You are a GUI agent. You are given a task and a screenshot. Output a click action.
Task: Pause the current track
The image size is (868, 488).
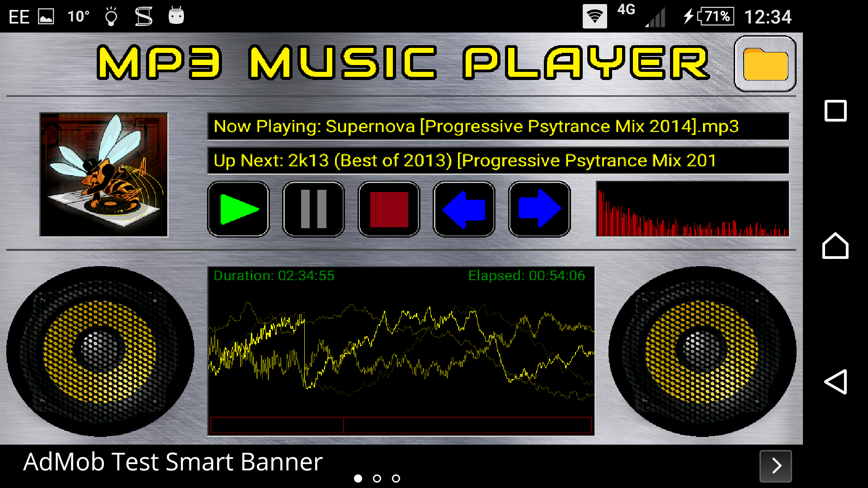313,209
